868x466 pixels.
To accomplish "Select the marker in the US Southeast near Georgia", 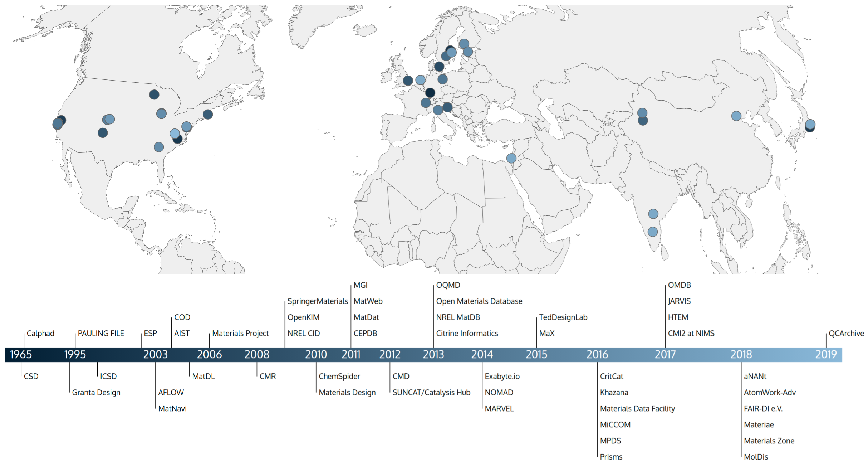I will point(159,147).
